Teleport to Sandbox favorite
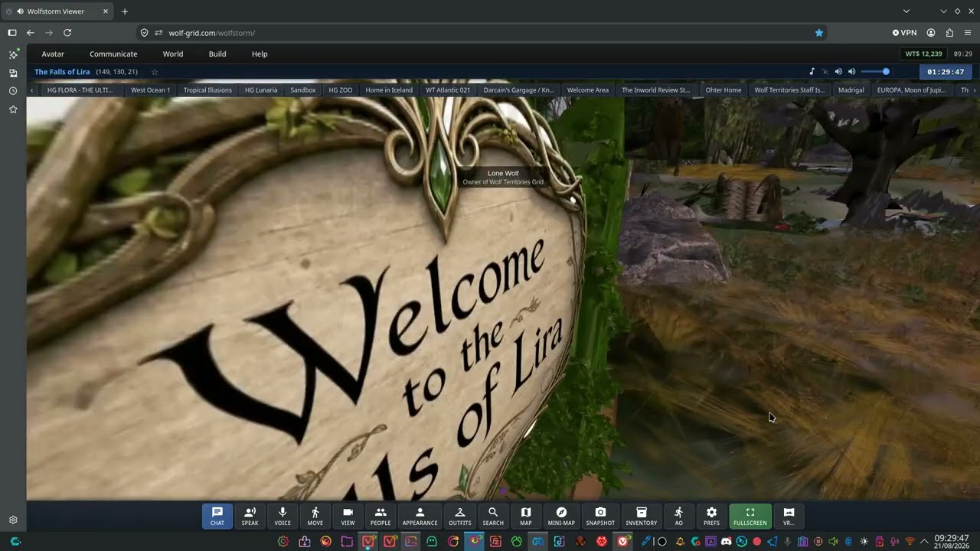This screenshot has width=980, height=551. coord(303,90)
